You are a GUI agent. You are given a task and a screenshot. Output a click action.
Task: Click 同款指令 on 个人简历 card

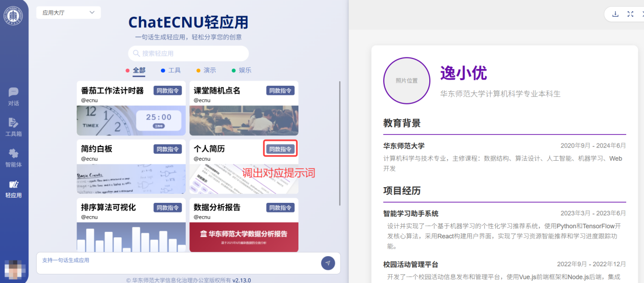click(280, 149)
